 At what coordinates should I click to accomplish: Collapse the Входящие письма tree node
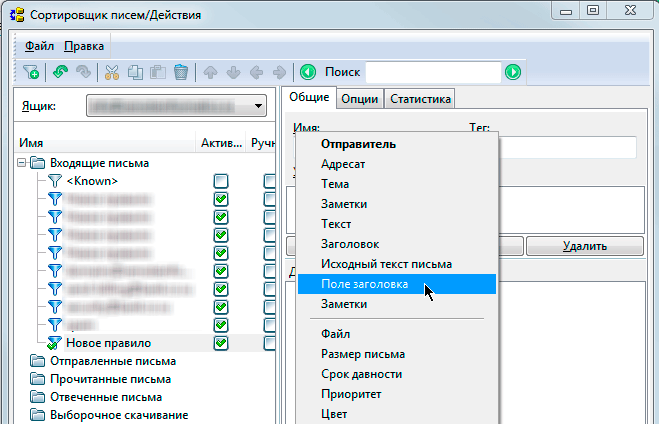(x=22, y=163)
